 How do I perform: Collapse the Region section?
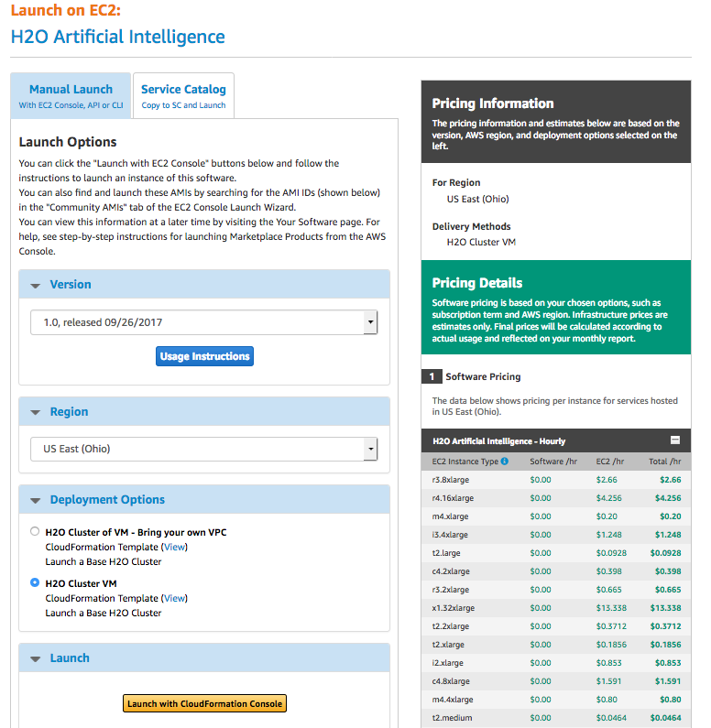pyautogui.click(x=36, y=412)
